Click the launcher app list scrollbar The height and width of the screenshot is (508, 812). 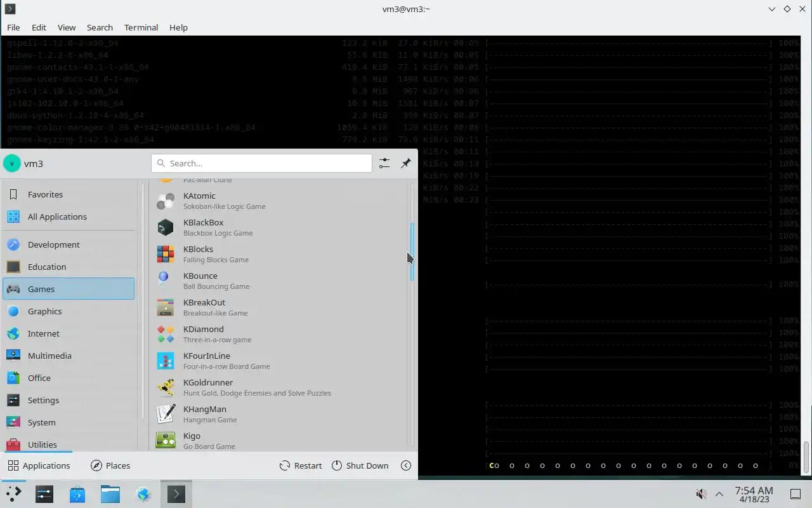click(412, 251)
